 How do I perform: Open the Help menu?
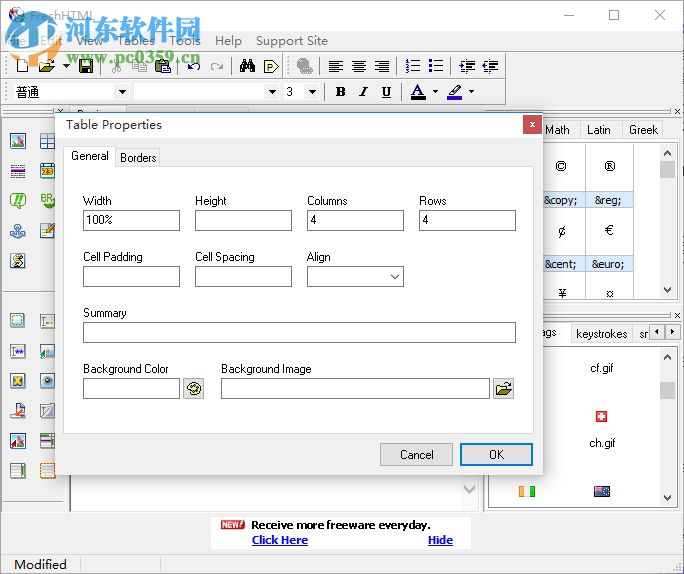228,41
